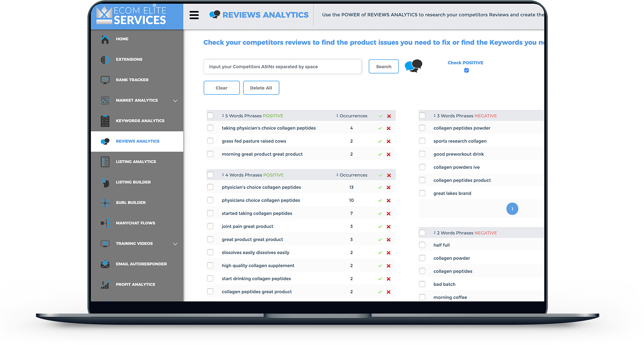Click red X for 'grass fed pasture raised cows'
Image resolution: width=644 pixels, height=345 pixels.
(389, 142)
